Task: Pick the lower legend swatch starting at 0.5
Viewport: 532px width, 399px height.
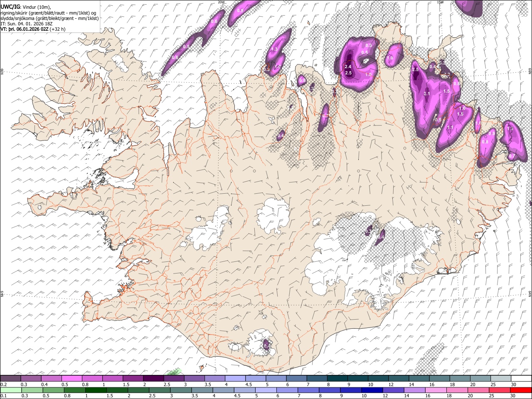Action: pos(53,390)
